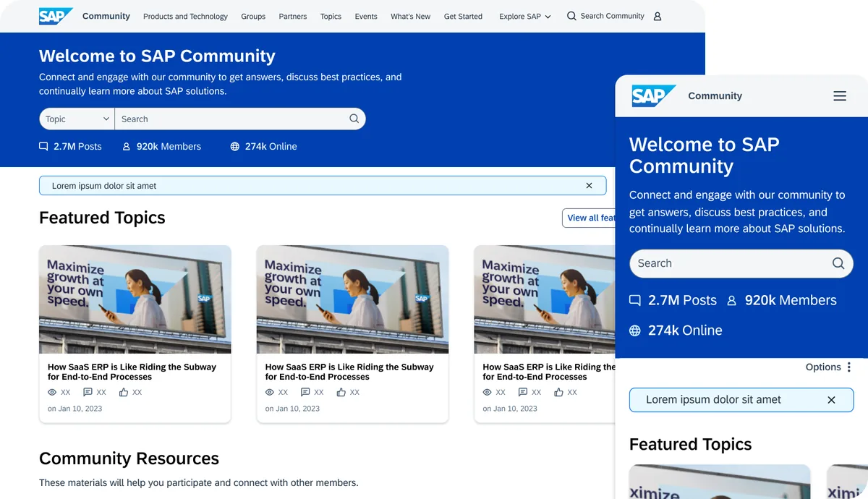This screenshot has height=499, width=868.
Task: Click the first mobile featured topic thumbnail
Action: click(720, 482)
